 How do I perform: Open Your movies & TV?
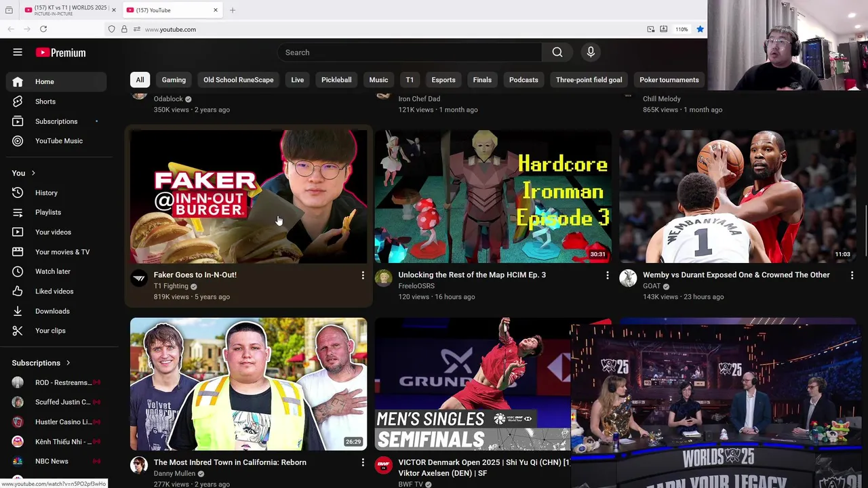57,252
